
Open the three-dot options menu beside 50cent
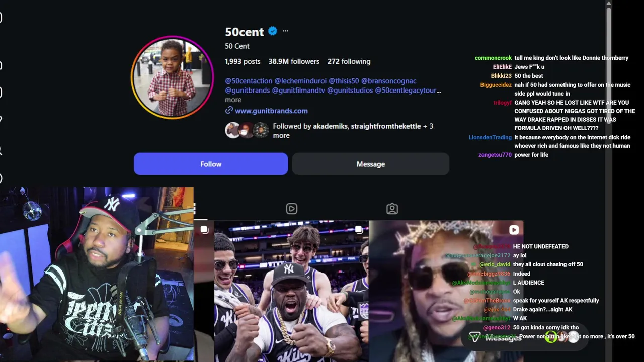285,31
